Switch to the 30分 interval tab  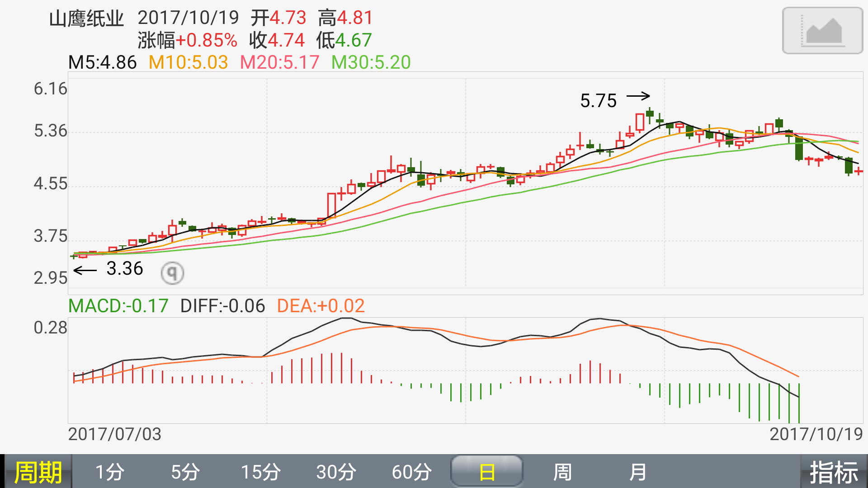pos(336,472)
